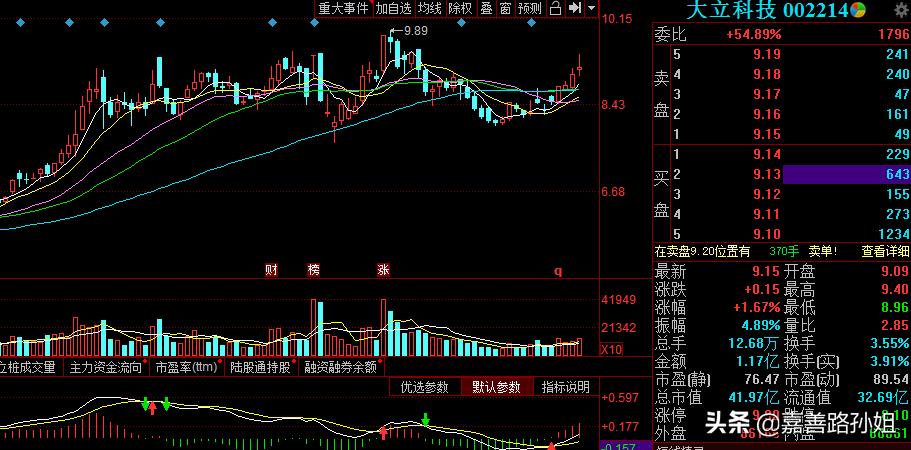The width and height of the screenshot is (911, 450).
Task: Click the 开盘 value 9.09
Action: 895,271
